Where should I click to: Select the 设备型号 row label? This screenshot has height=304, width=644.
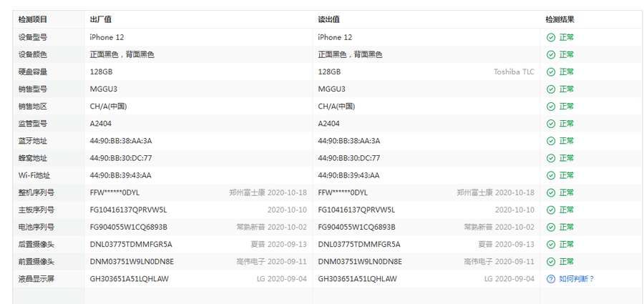click(32, 37)
